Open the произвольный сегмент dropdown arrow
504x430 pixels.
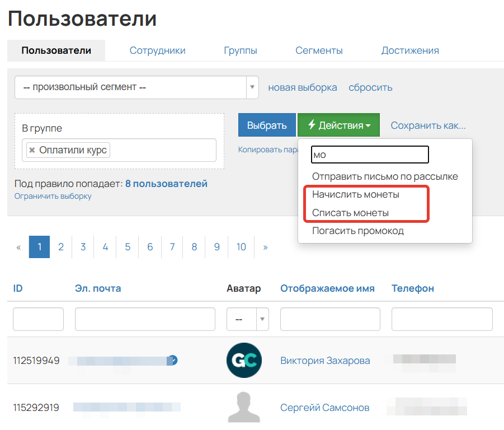click(252, 87)
